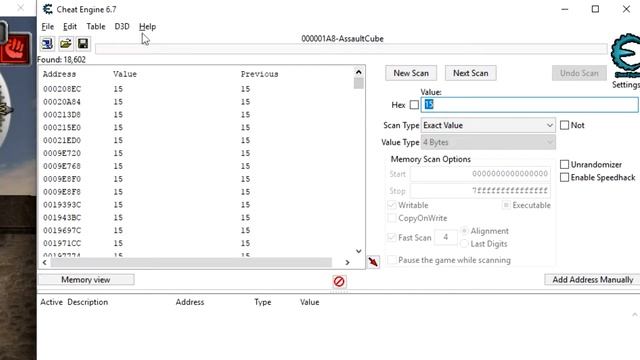Click the horizontal scroll right arrow

[347, 262]
